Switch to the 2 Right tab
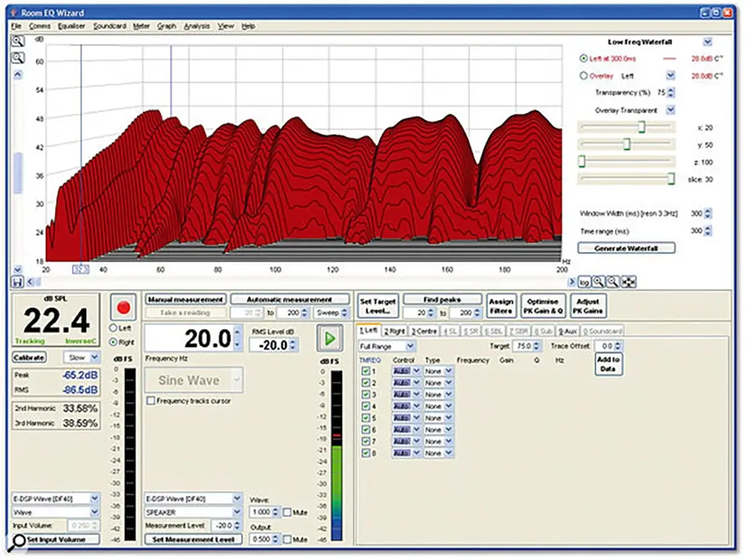The height and width of the screenshot is (560, 745). click(394, 331)
